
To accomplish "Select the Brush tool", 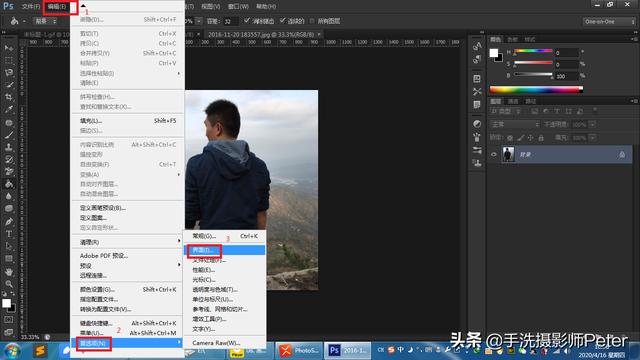I will coord(9,135).
